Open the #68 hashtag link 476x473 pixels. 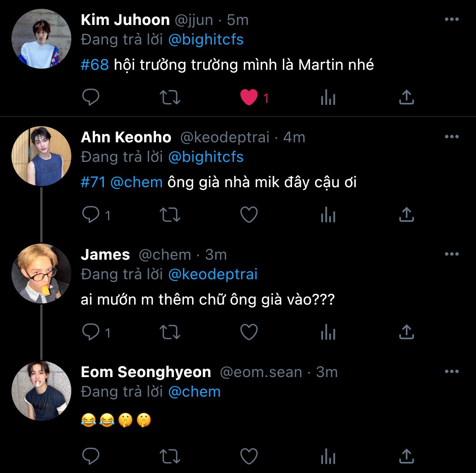pos(95,65)
